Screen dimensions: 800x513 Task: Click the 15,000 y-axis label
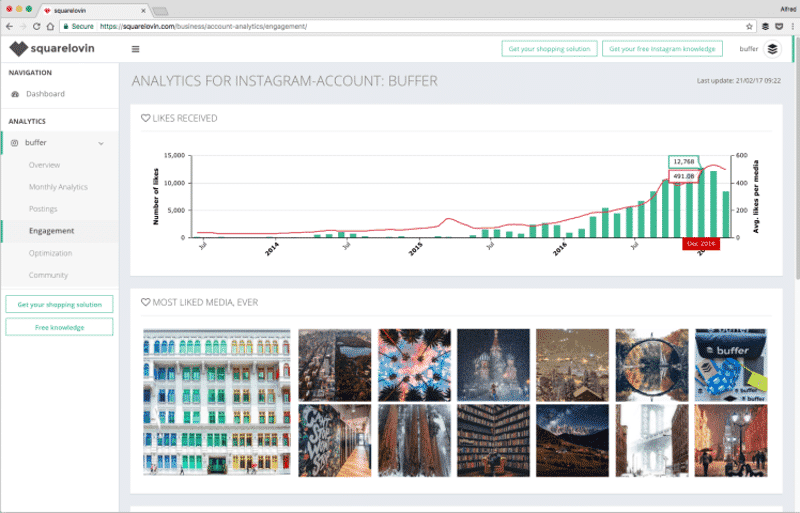[x=174, y=155]
